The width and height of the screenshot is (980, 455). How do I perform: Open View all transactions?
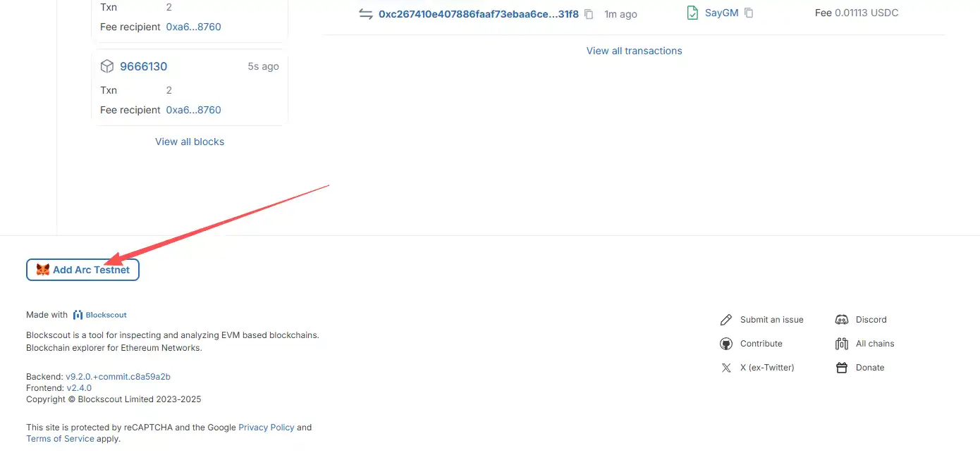(x=634, y=50)
